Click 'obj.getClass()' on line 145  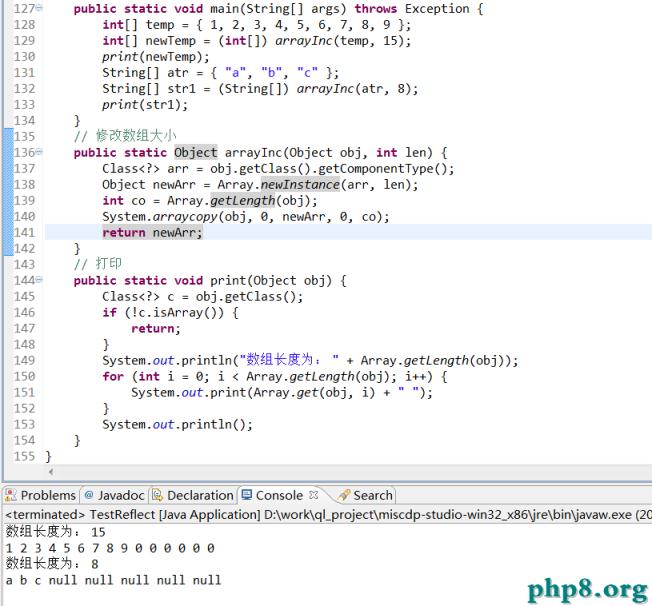[x=245, y=297]
